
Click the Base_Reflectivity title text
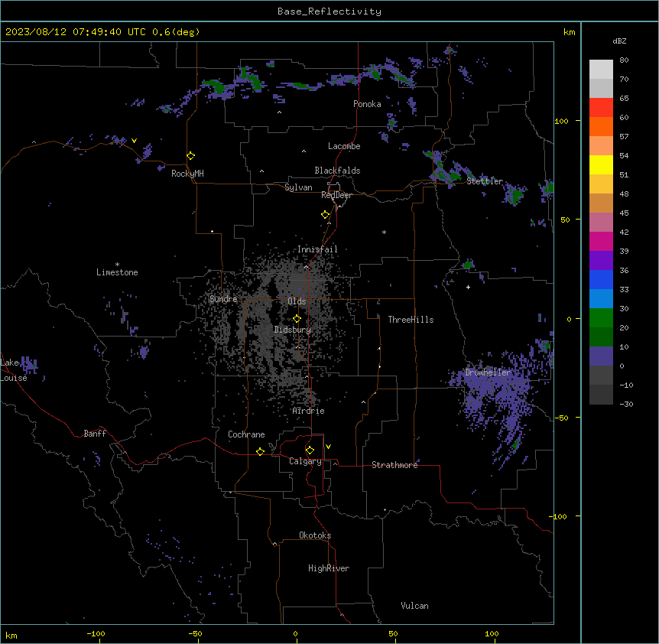point(329,11)
